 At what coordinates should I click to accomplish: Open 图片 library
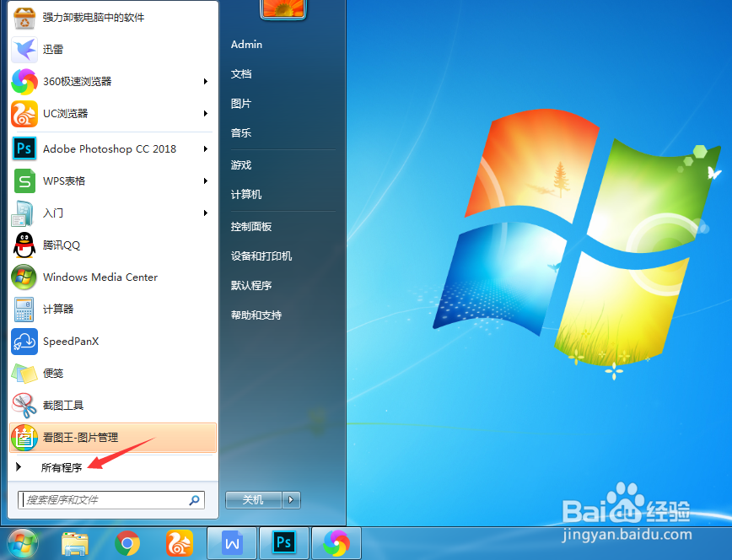[241, 103]
